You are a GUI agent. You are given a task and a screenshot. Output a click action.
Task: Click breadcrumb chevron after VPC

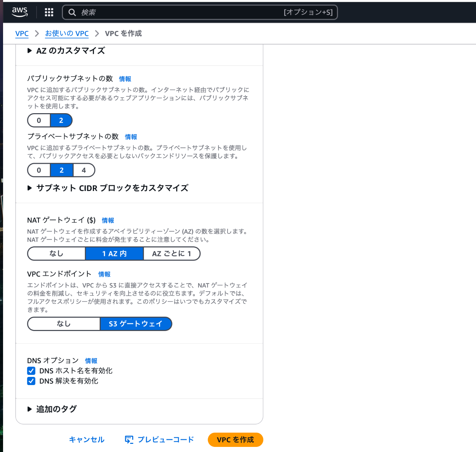[37, 33]
